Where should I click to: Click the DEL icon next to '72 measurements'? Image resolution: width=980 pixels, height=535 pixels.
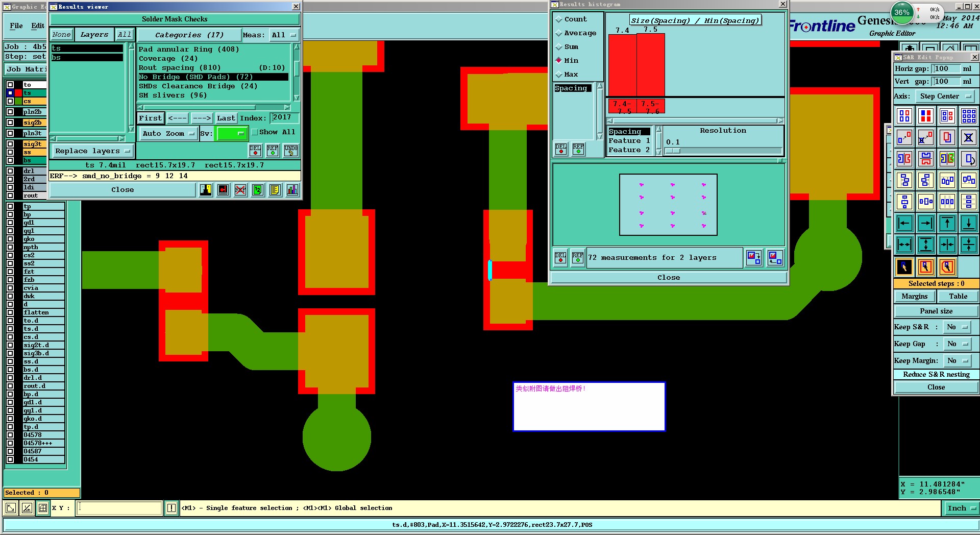point(560,257)
